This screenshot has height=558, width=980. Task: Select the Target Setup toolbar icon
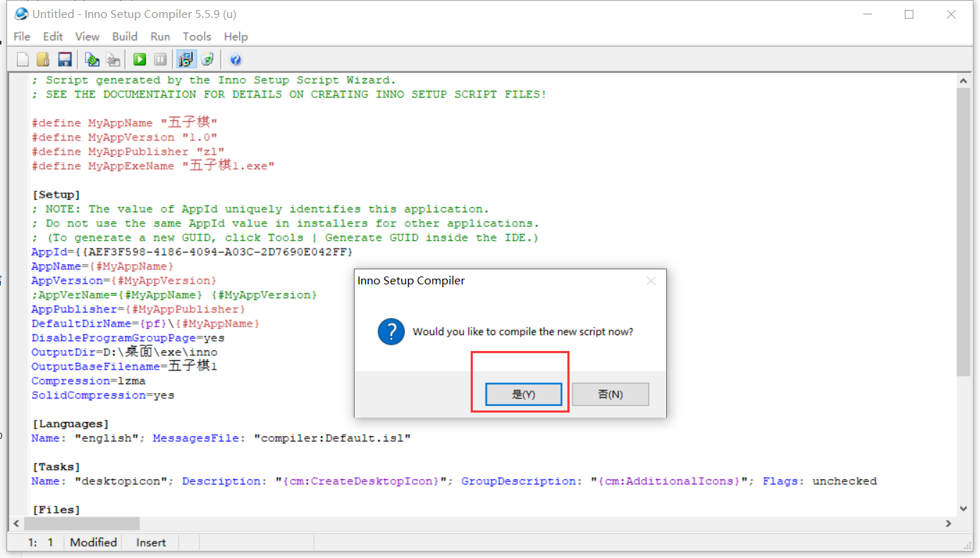point(186,59)
